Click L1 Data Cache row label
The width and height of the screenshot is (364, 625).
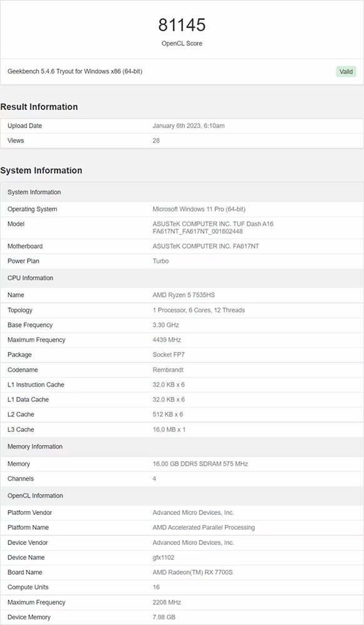coord(28,399)
